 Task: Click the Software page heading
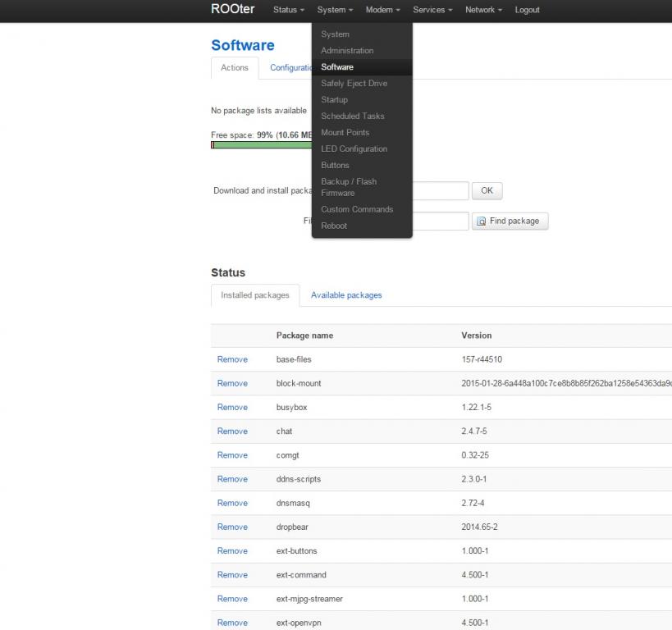[x=243, y=45]
